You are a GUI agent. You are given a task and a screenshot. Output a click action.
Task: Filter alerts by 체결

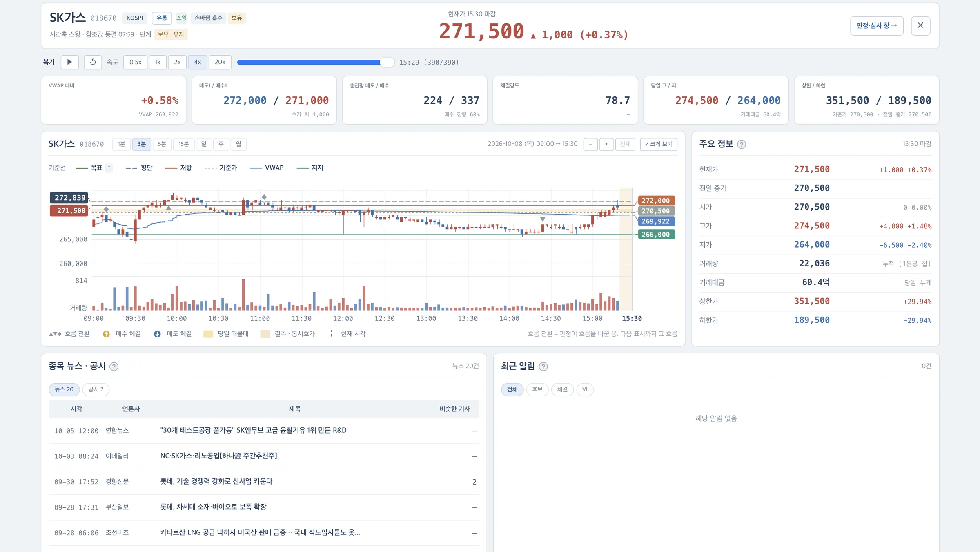click(x=562, y=389)
